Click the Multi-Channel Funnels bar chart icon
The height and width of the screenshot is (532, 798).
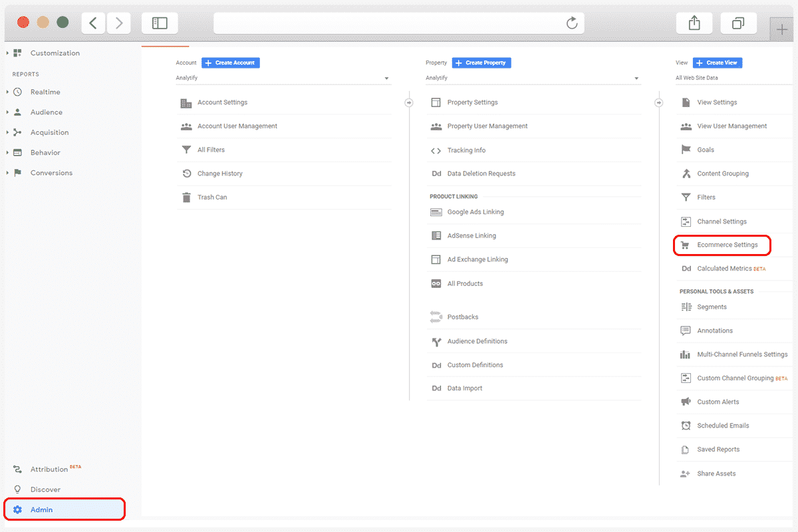coord(686,354)
